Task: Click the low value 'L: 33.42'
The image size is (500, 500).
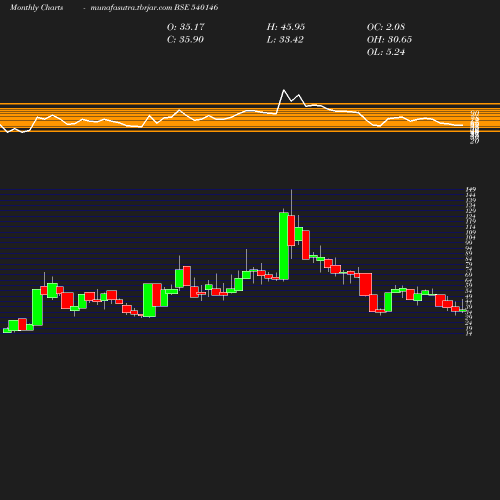Action: (285, 39)
